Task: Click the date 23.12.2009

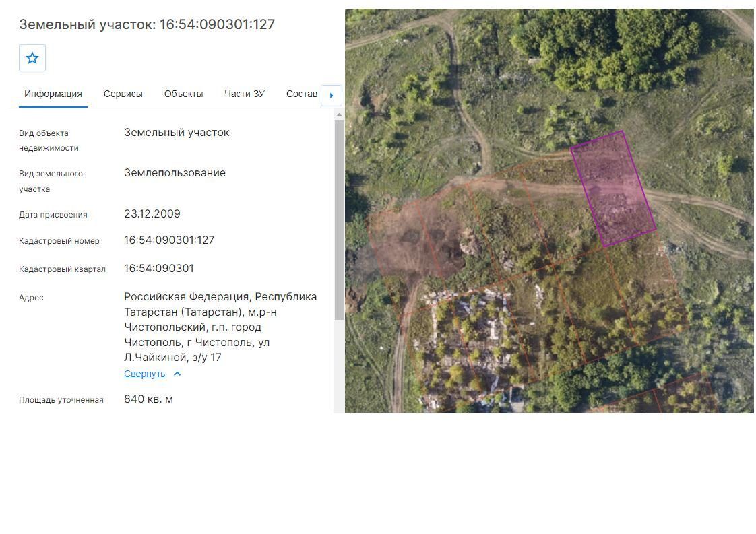Action: pos(152,214)
